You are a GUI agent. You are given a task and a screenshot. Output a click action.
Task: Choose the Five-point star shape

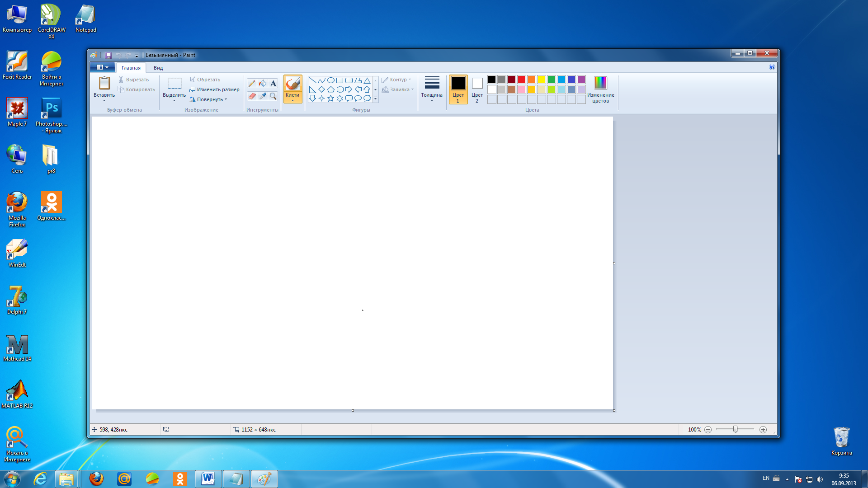(330, 99)
